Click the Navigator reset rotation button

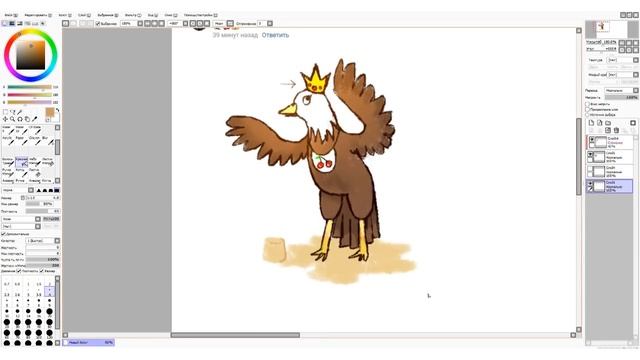636,50
